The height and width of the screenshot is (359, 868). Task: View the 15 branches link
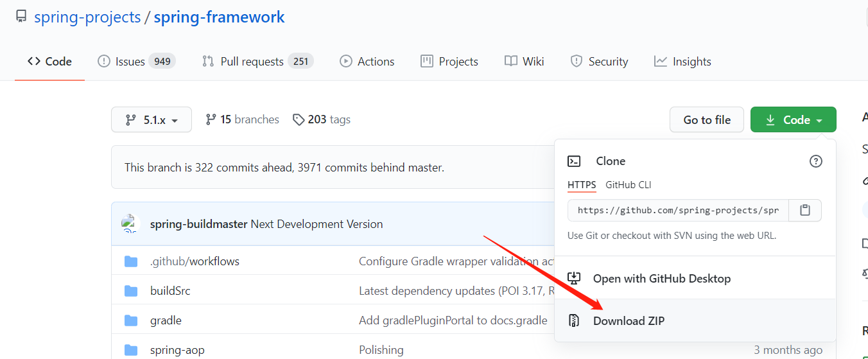pyautogui.click(x=242, y=119)
